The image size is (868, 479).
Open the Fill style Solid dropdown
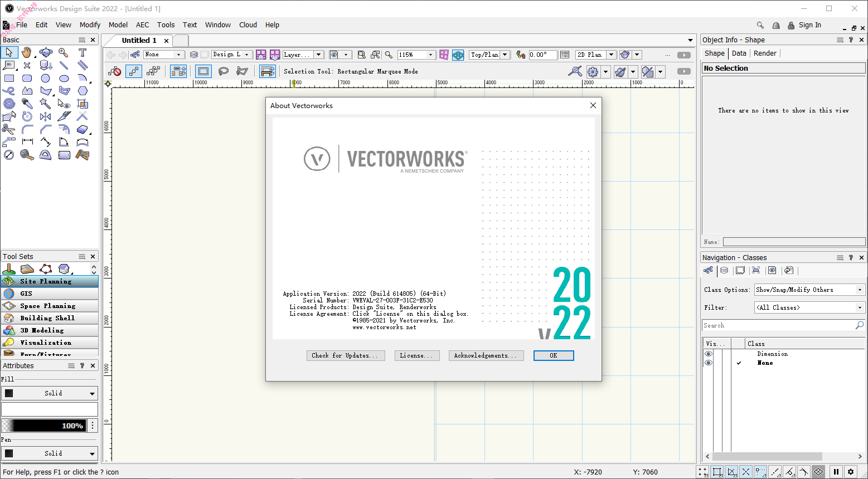click(x=50, y=393)
